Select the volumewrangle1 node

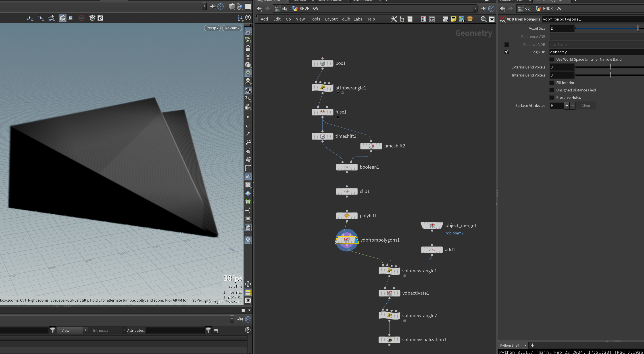pos(389,271)
